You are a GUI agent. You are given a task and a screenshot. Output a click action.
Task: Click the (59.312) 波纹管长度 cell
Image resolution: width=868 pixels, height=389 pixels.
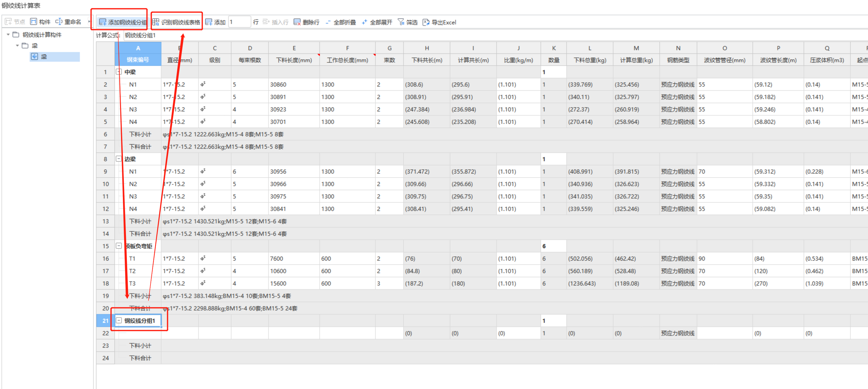(x=778, y=171)
